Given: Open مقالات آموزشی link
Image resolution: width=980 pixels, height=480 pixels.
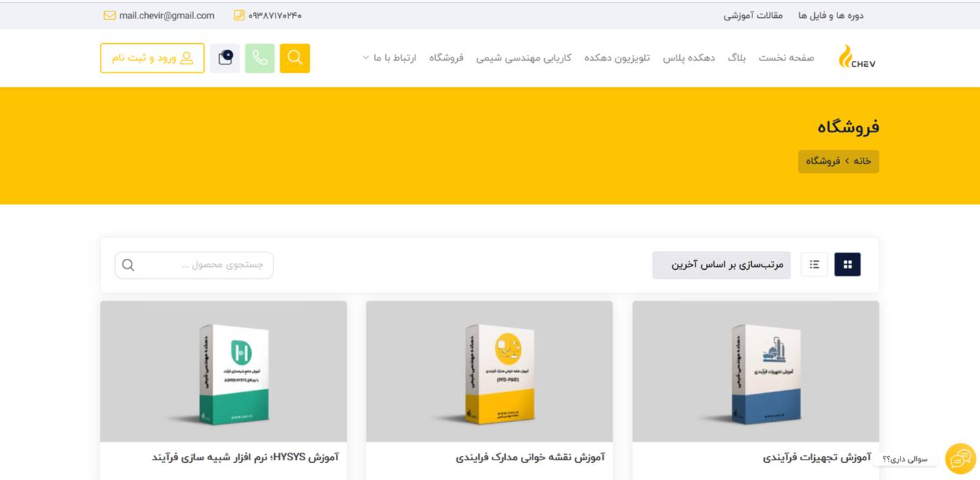Looking at the screenshot, I should coord(753,16).
